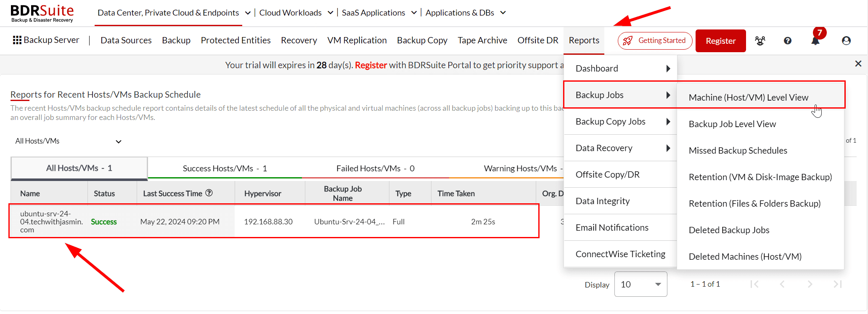This screenshot has height=314, width=868.
Task: Click the 'May 22, 2024 09:20 PM' cell
Action: 180,222
